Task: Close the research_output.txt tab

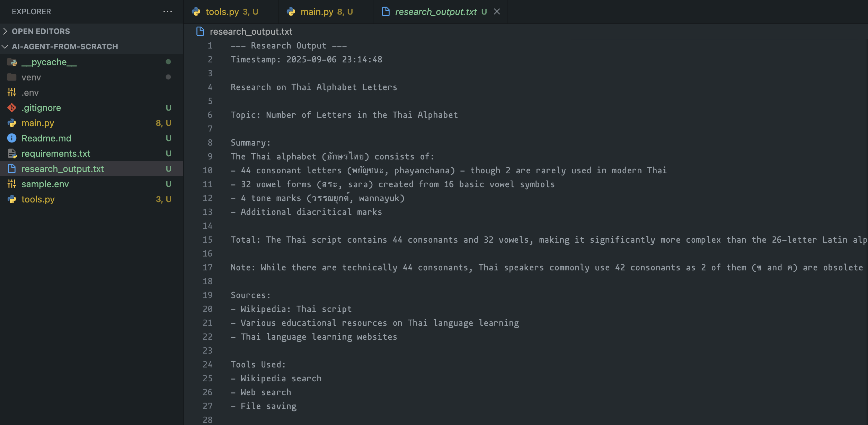Action: 497,12
